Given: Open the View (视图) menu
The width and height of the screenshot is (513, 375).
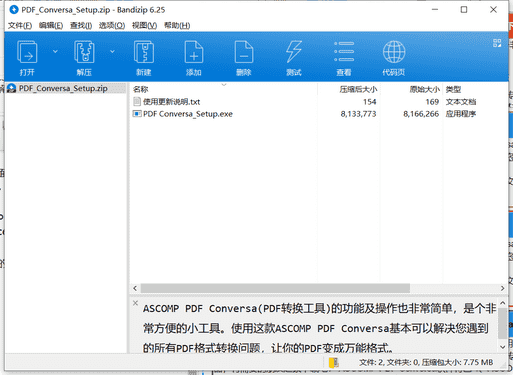Looking at the screenshot, I should 144,25.
